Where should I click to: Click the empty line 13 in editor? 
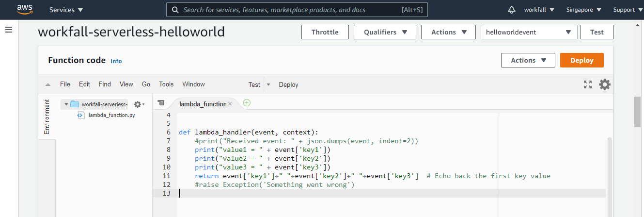tap(392, 193)
